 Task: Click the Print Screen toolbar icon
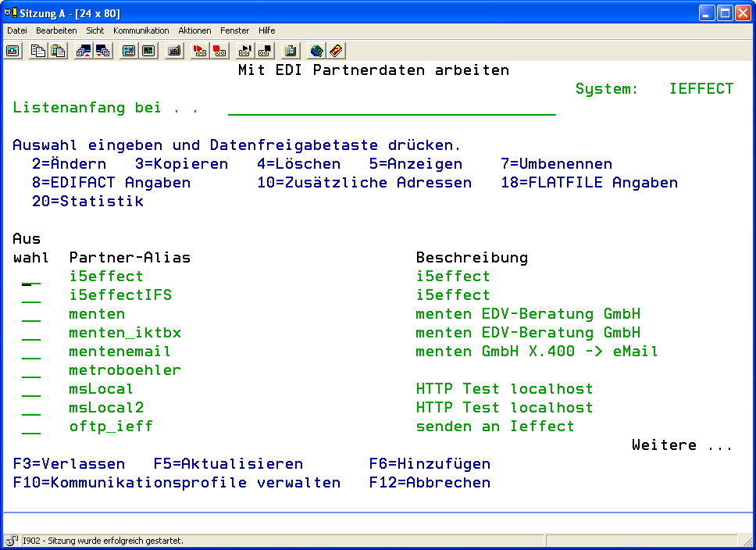click(x=12, y=51)
